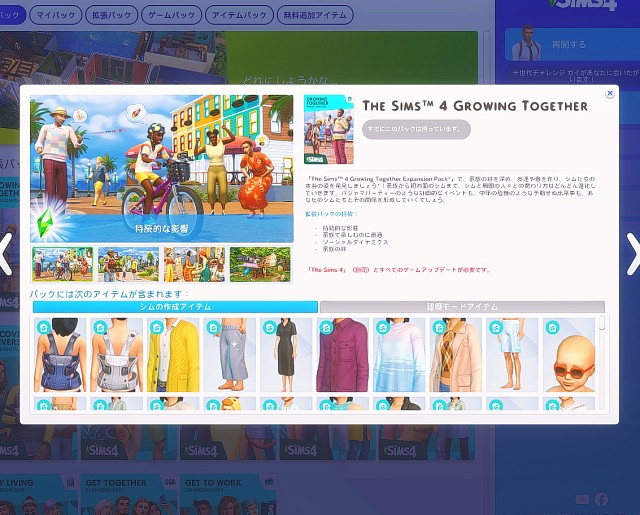The height and width of the screenshot is (515, 640).
Task: Switch to シムの作成アイテム tab
Action: [175, 307]
